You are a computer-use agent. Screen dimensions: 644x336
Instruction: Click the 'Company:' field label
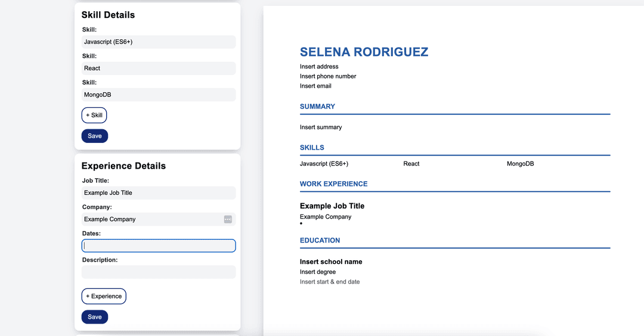[97, 207]
